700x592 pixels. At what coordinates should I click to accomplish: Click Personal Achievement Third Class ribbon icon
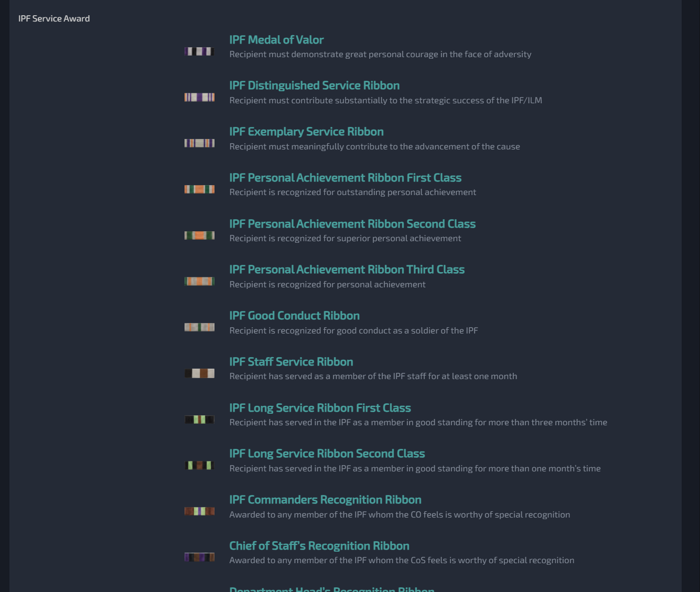(x=199, y=282)
